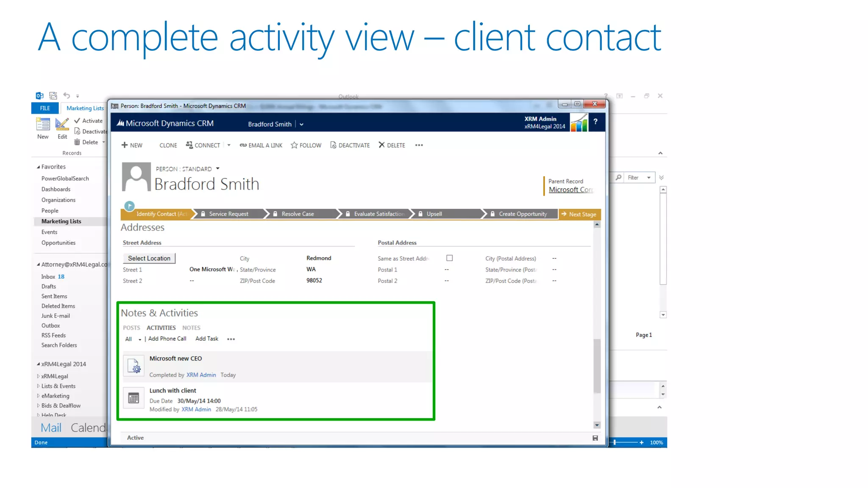Click the search magnifier icon beside Filter
Screen dimensions: 868x488
(619, 177)
